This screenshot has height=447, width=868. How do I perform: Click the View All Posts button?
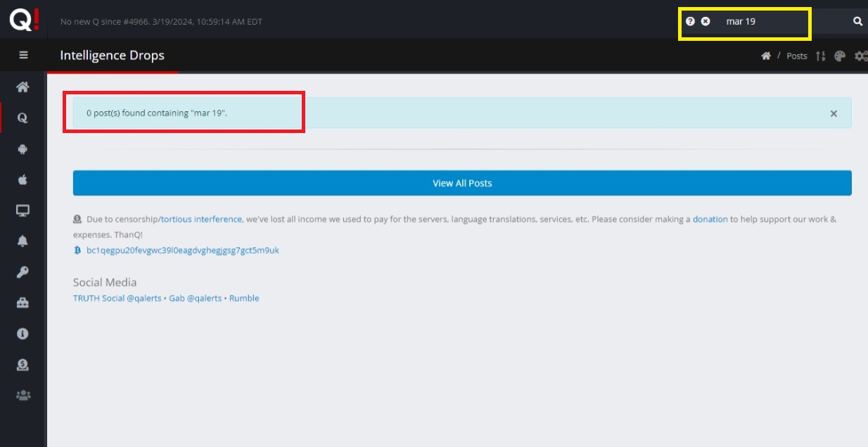(x=462, y=183)
